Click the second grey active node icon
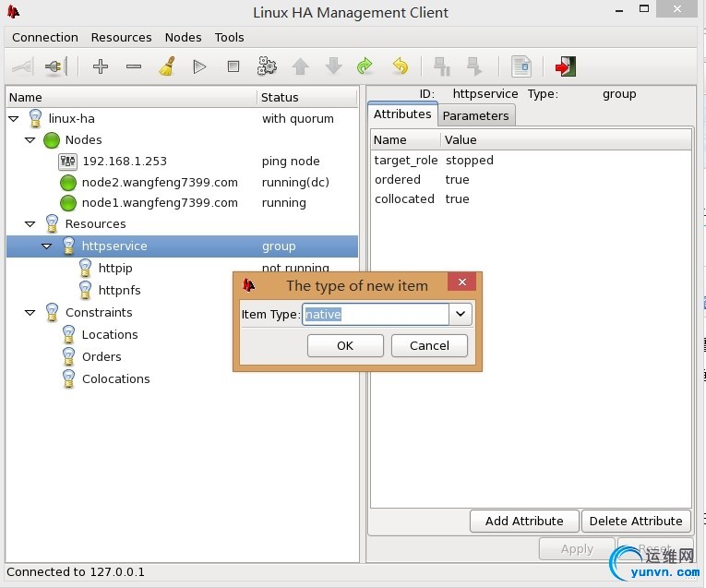The height and width of the screenshot is (588, 706). pos(474,66)
